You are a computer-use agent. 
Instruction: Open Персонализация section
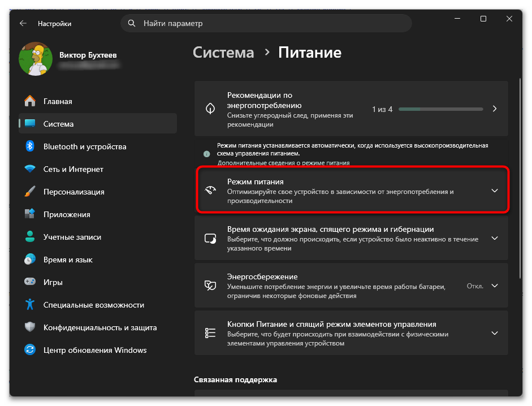click(98, 192)
